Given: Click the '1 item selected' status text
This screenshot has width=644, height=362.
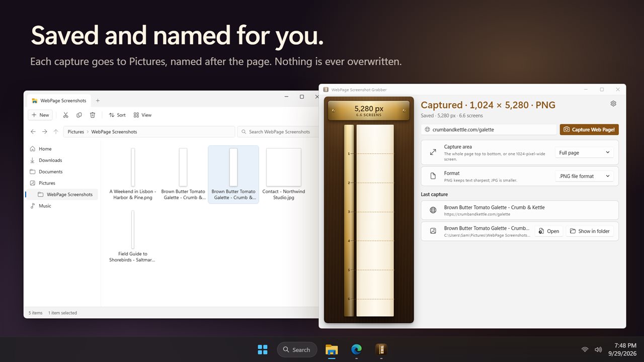Looking at the screenshot, I should point(62,313).
